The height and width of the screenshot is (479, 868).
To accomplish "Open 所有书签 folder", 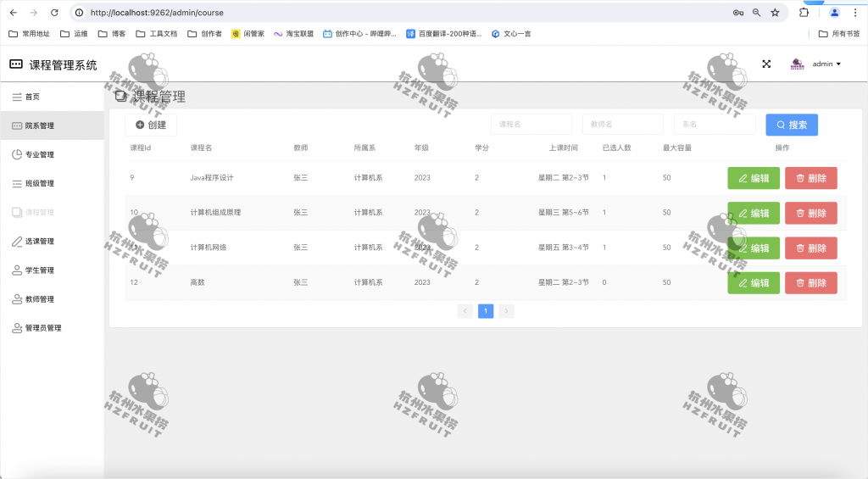I will click(x=839, y=34).
